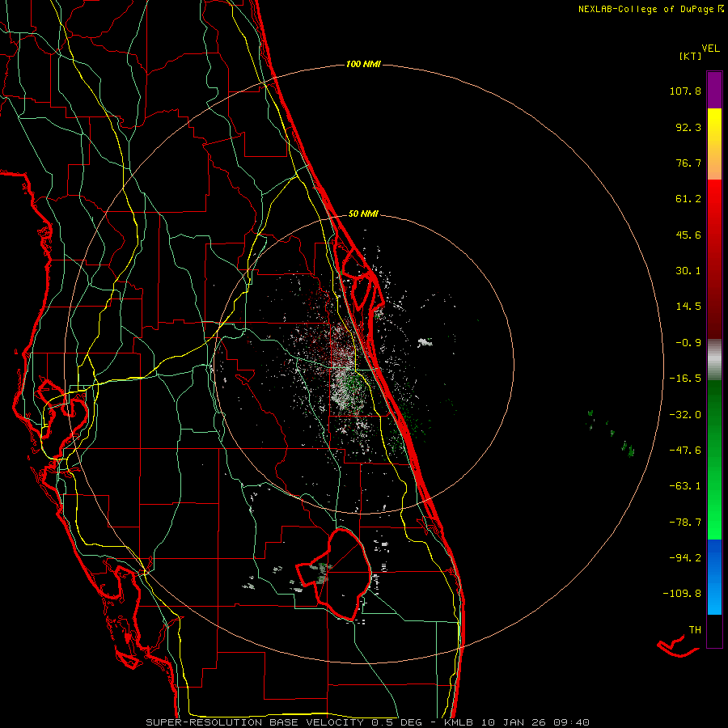
Task: Select the 107.8 value on velocity scale
Action: tap(685, 91)
